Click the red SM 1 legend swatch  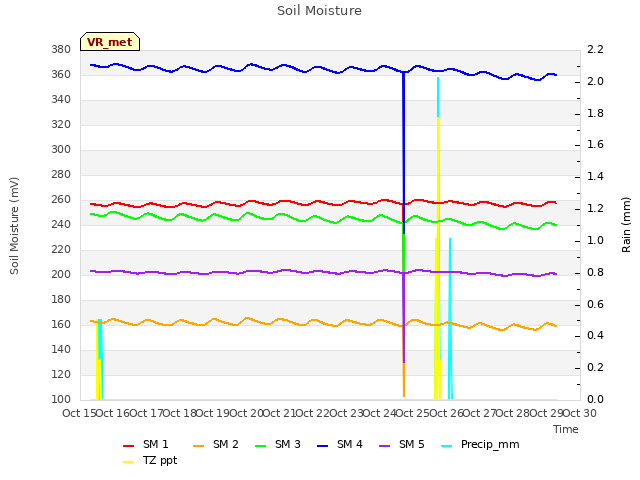point(128,446)
